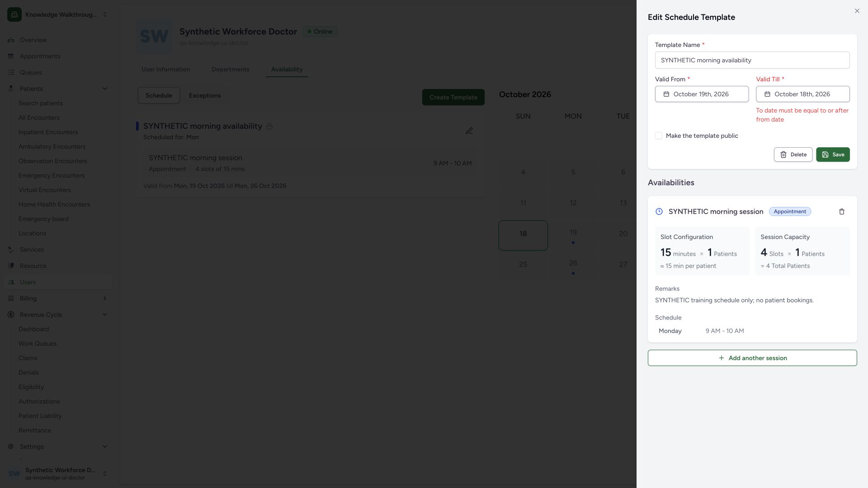Open the user account menu at bottom

click(58, 474)
